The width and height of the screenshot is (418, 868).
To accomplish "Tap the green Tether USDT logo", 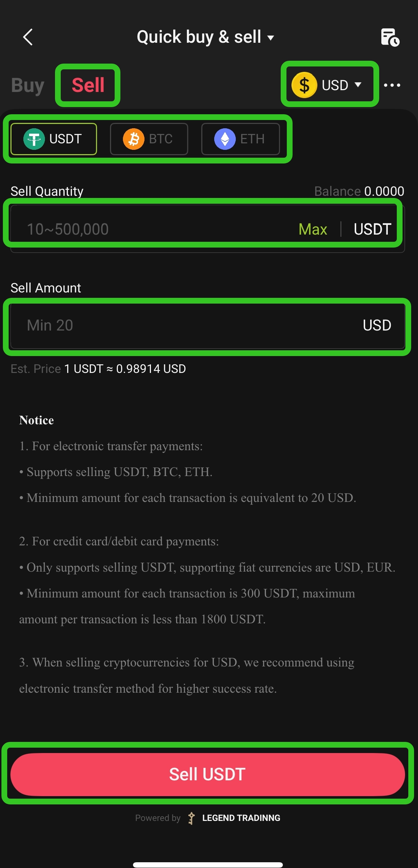I will [x=34, y=139].
